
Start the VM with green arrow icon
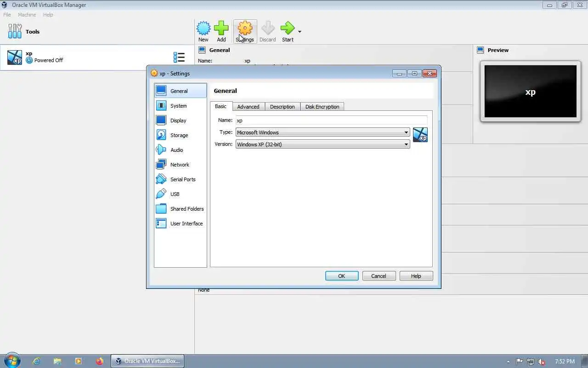point(288,31)
